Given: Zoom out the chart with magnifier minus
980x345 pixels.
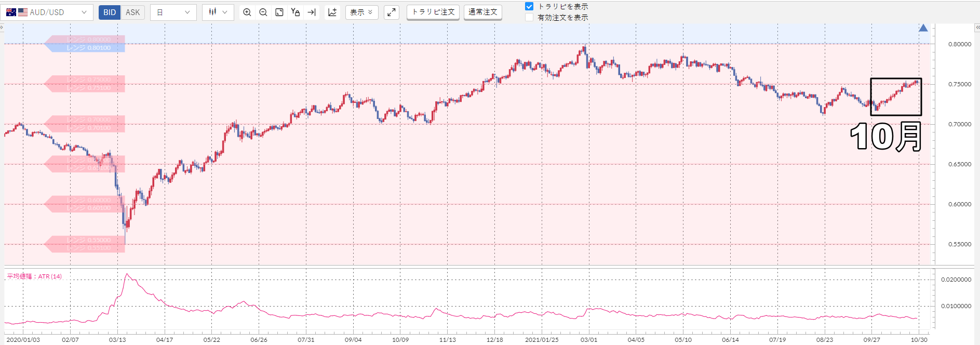Looking at the screenshot, I should (x=263, y=12).
